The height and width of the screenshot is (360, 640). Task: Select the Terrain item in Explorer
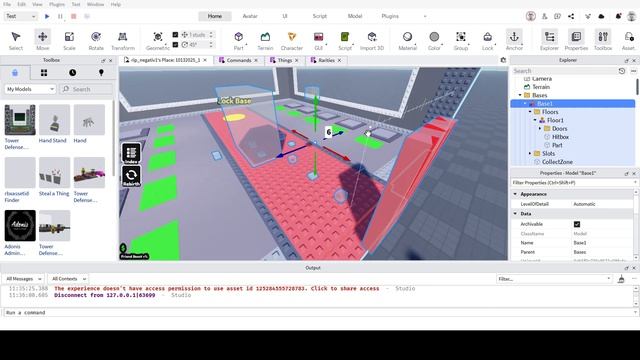coord(541,87)
